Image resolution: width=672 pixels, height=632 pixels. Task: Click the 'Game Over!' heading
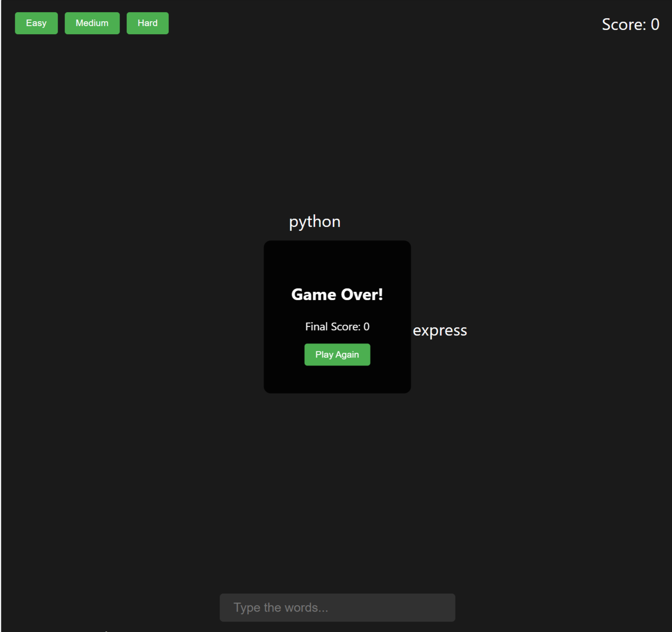[337, 295]
